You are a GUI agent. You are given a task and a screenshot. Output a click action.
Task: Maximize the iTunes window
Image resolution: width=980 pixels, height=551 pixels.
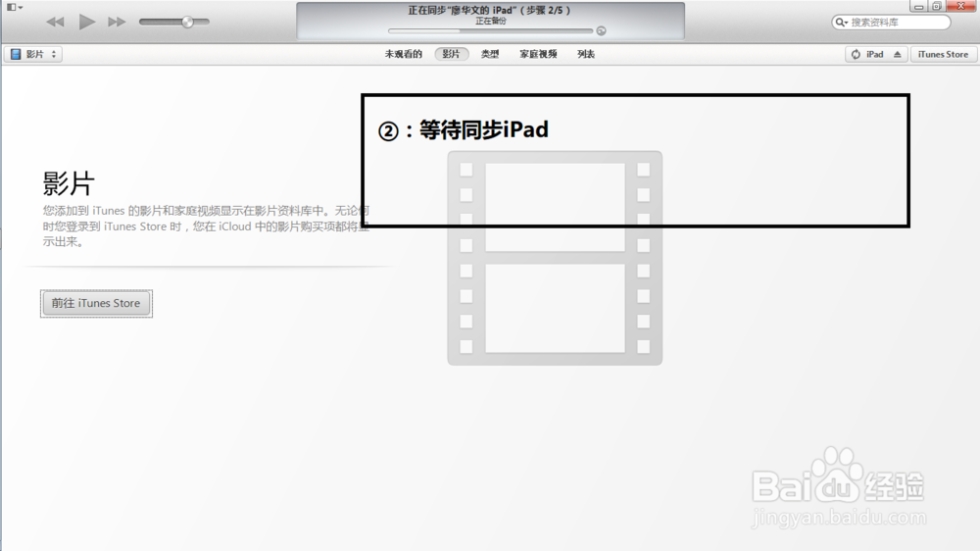point(936,6)
